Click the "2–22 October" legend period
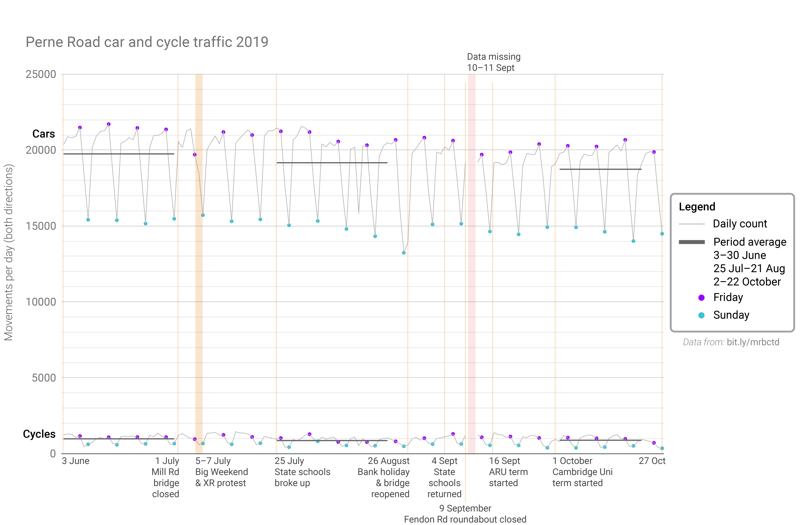This screenshot has width=812, height=525. 747,282
